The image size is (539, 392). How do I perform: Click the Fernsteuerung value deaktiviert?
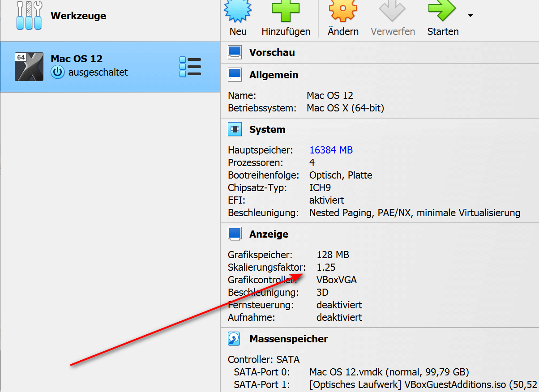point(339,305)
